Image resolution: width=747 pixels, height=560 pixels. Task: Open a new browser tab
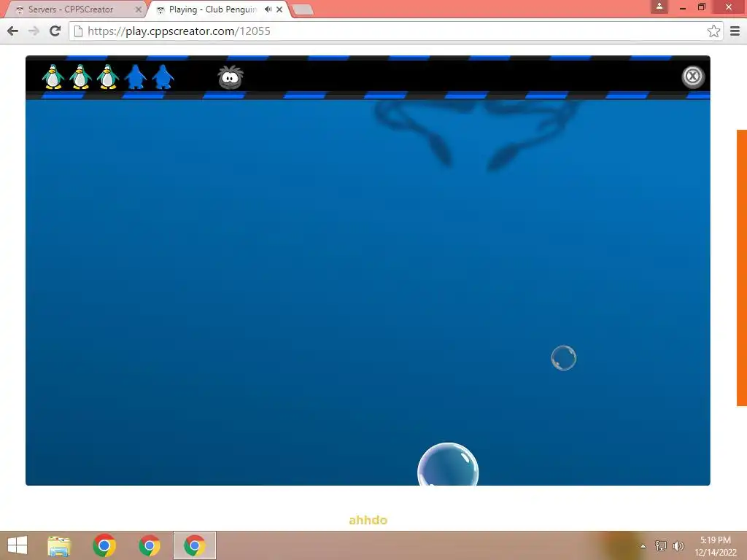(x=302, y=9)
